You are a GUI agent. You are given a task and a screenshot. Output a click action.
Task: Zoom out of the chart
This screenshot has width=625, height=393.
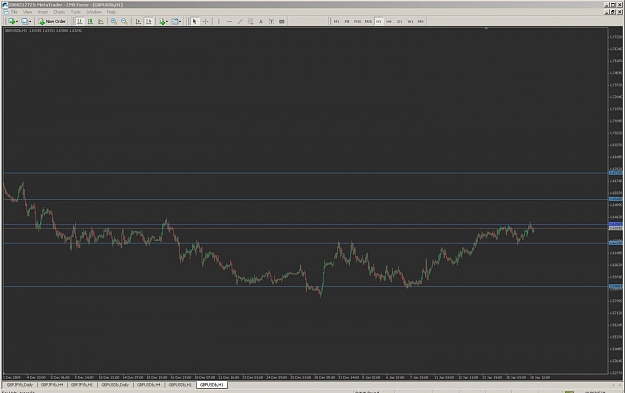124,22
